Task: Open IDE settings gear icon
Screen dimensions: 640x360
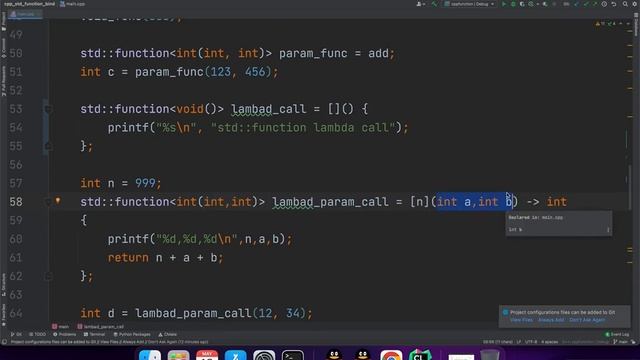Action: point(635,4)
